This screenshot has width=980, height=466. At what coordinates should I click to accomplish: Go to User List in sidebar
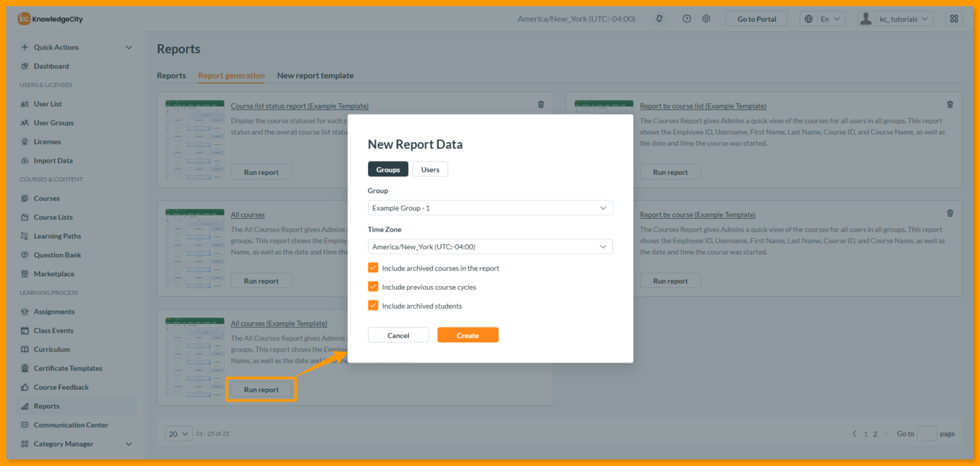click(47, 104)
